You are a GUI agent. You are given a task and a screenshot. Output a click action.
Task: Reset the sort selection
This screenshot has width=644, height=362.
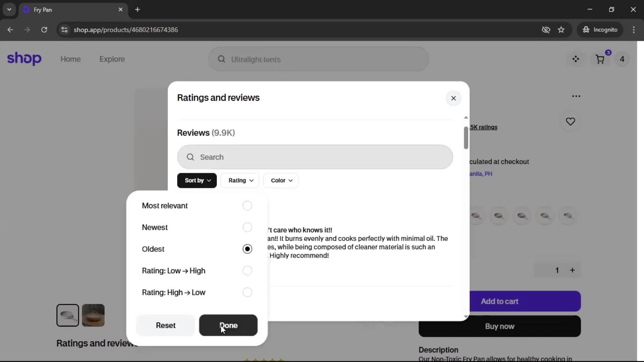click(x=165, y=325)
